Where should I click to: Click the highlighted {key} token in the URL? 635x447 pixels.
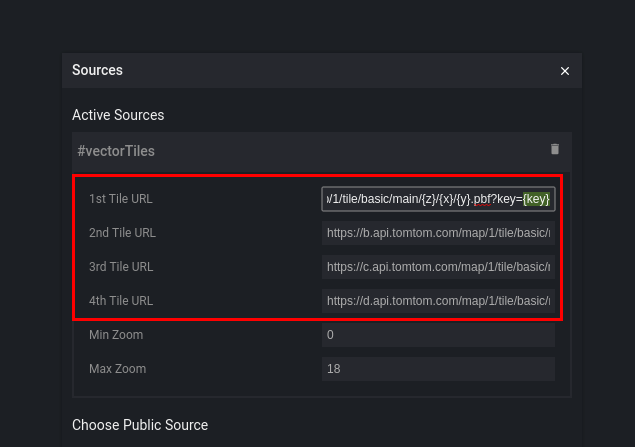pyautogui.click(x=536, y=199)
